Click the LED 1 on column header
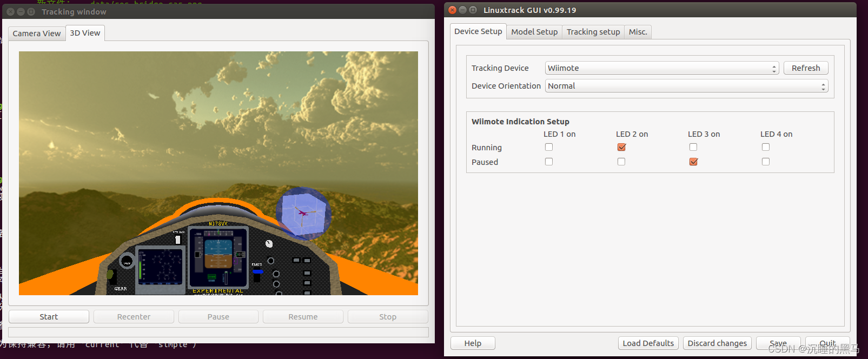The width and height of the screenshot is (868, 359). (x=559, y=134)
